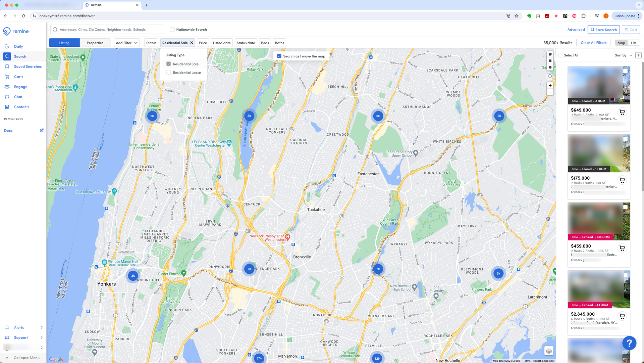644x363 pixels.
Task: Toggle ascending sort arrow button
Action: tap(638, 55)
